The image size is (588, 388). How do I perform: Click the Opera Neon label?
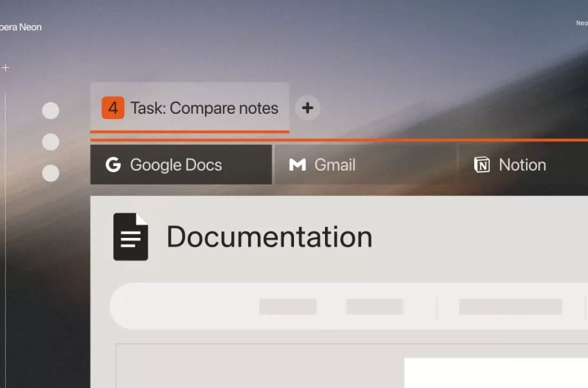click(20, 27)
